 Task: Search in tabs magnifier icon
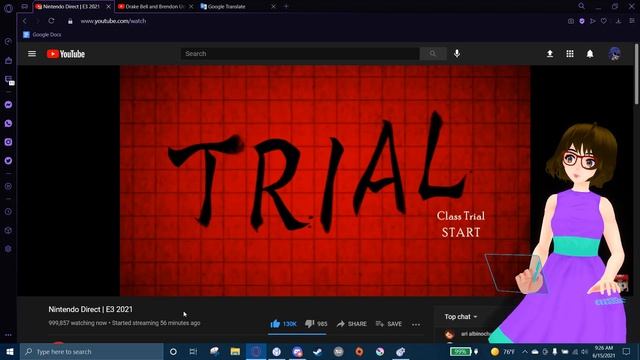coord(581,6)
